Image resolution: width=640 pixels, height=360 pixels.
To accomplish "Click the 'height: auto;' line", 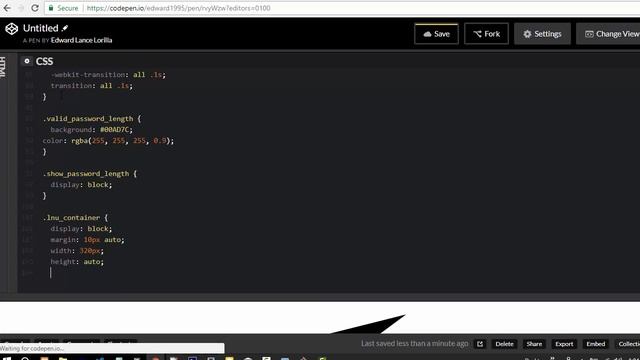I will click(77, 262).
